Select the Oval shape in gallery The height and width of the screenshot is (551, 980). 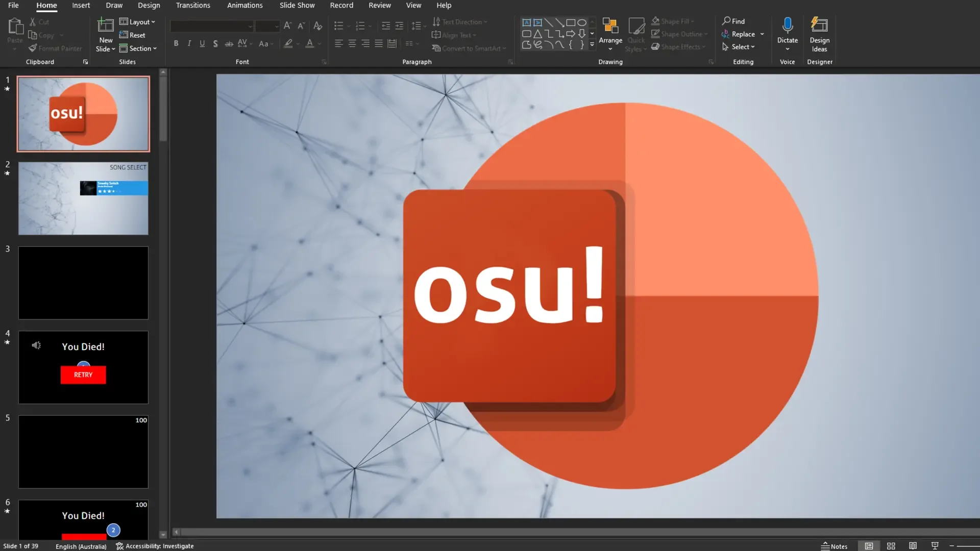(x=581, y=22)
